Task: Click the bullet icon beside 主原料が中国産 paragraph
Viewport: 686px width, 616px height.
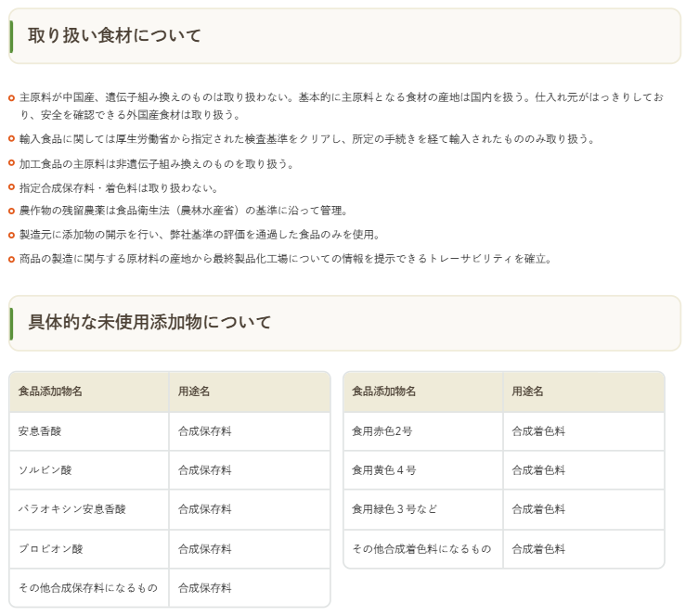Action: (11, 97)
